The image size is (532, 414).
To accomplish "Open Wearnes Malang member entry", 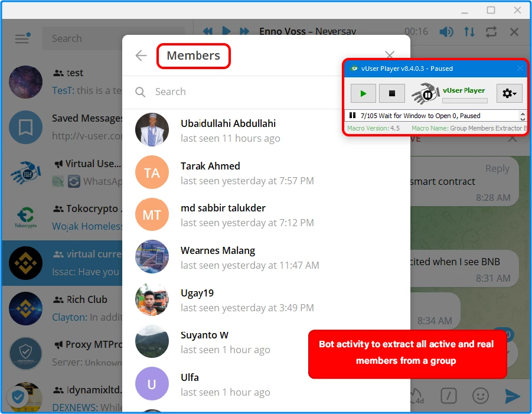I will (x=266, y=257).
